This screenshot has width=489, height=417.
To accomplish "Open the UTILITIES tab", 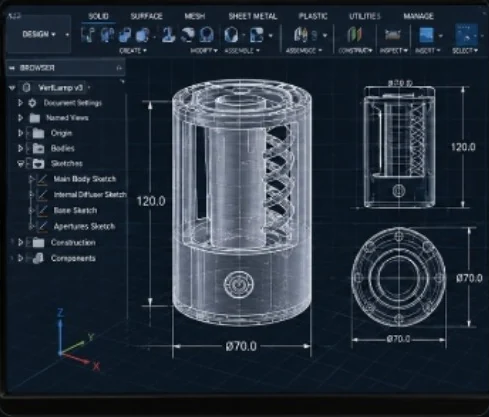I will [x=364, y=16].
